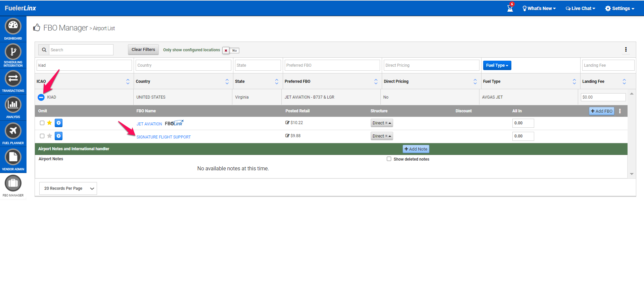This screenshot has width=644, height=284.
Task: Open the SIGNATURE FLIGHT SUPPORT link
Action: pyautogui.click(x=164, y=137)
